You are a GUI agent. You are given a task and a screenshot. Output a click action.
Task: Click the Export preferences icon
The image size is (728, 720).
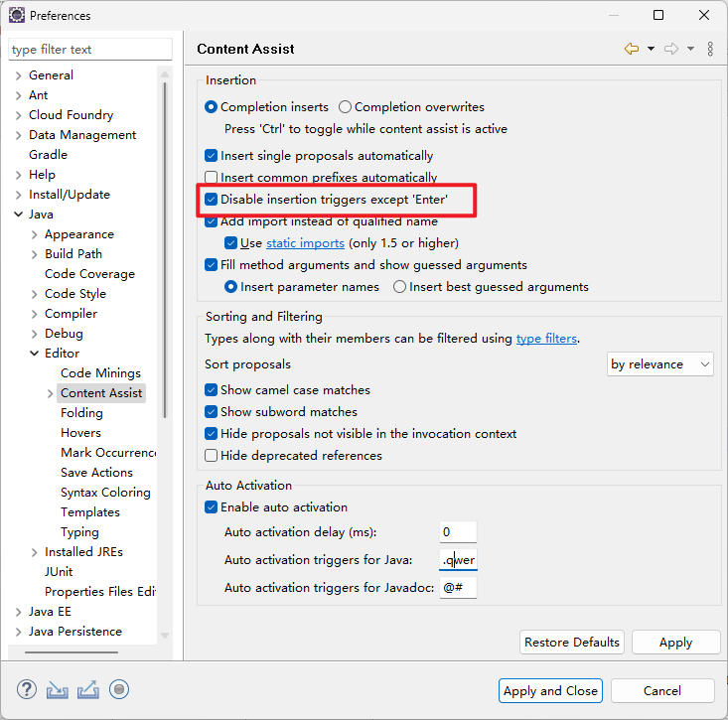(x=88, y=689)
